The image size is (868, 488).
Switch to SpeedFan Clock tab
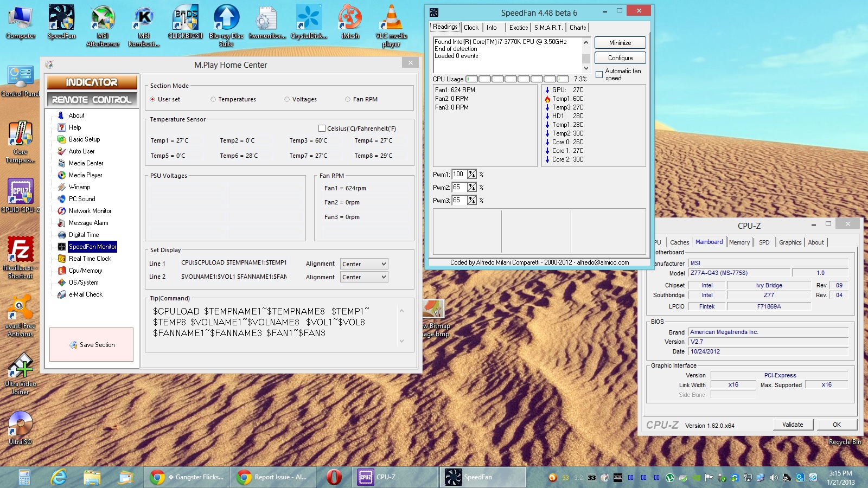(471, 28)
